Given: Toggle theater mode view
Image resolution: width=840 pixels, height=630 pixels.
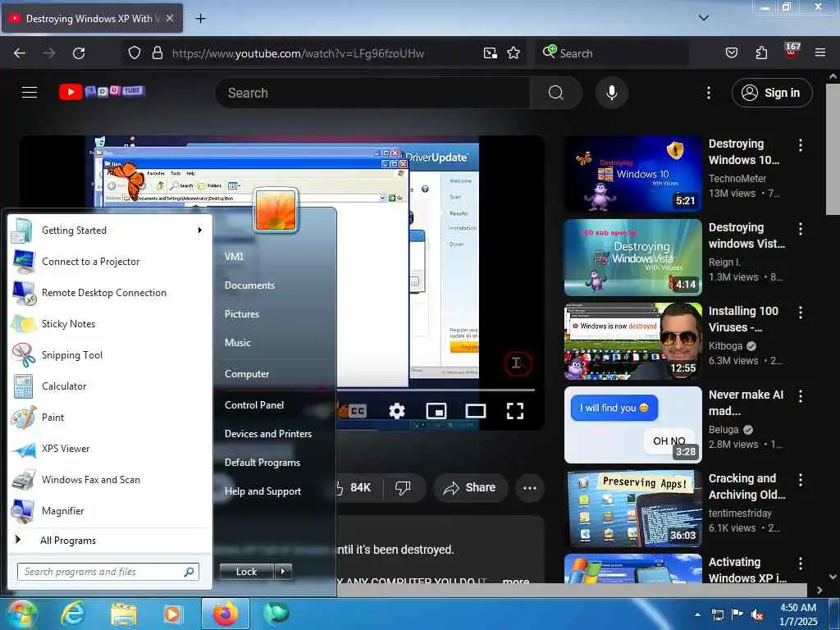Looking at the screenshot, I should tap(476, 411).
